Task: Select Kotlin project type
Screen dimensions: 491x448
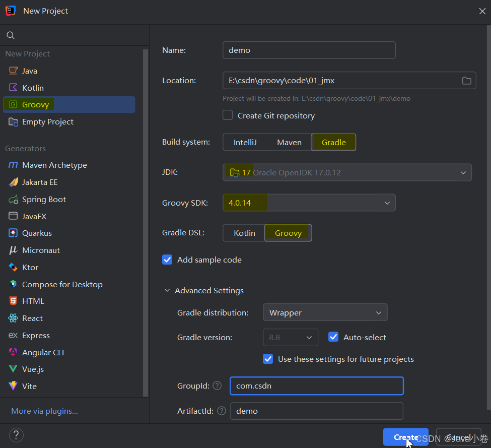Action: click(69, 87)
